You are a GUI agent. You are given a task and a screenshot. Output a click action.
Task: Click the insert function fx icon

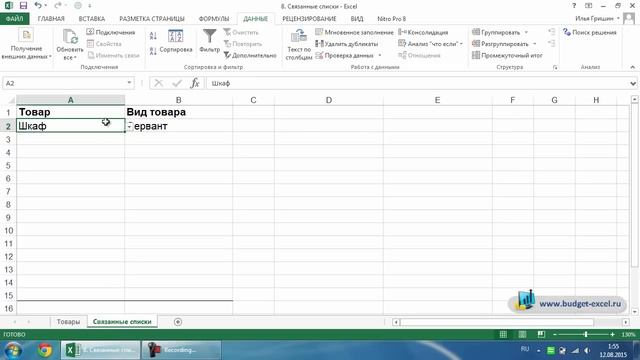click(x=195, y=83)
